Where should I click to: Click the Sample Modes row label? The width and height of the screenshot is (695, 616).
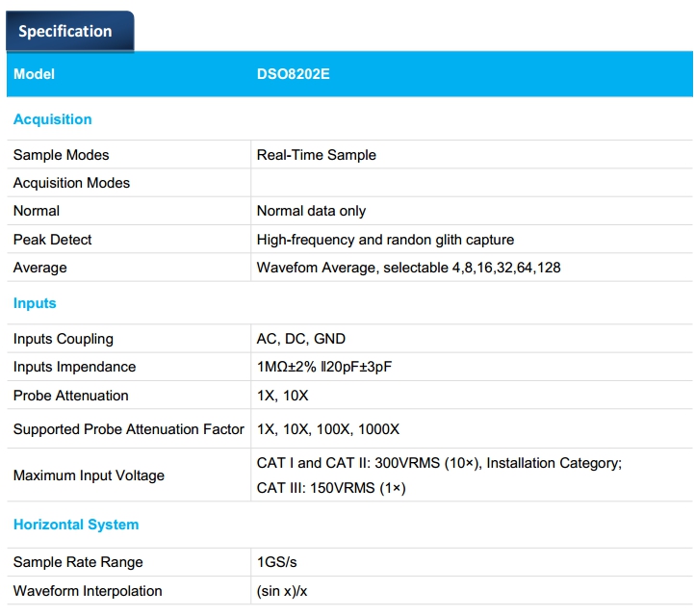click(62, 155)
